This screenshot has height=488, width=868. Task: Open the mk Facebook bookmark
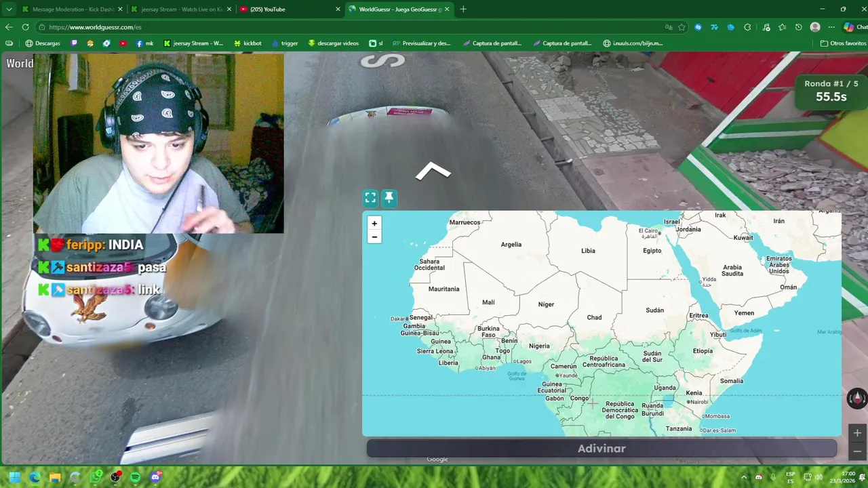tap(144, 43)
